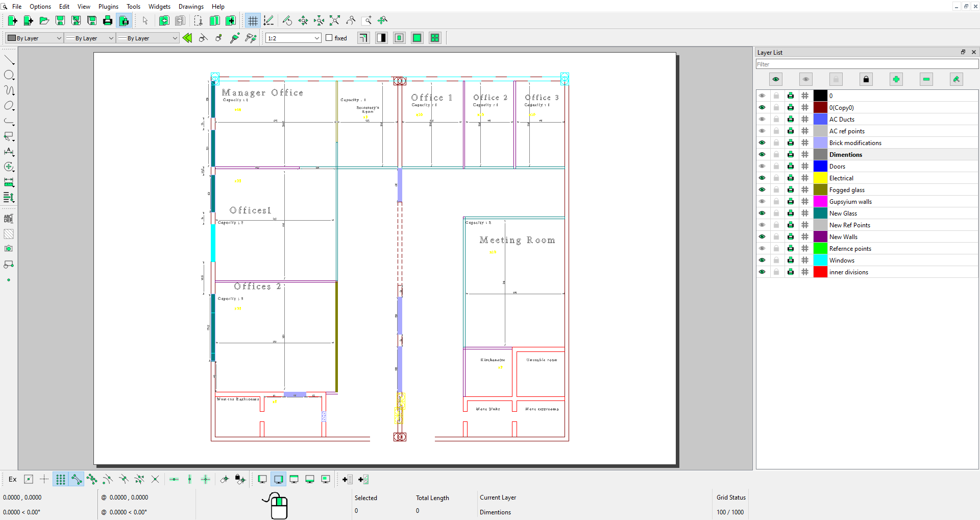The image size is (980, 520).
Task: Select the Circle tool in left toolbar
Action: 9,75
